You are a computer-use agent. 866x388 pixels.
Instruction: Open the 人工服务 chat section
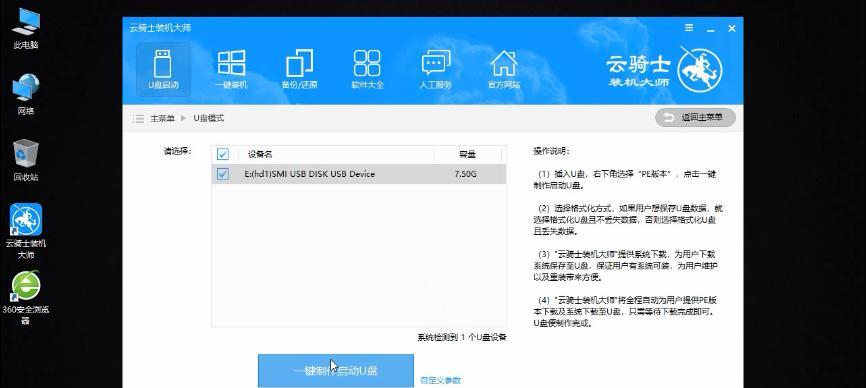coord(436,70)
